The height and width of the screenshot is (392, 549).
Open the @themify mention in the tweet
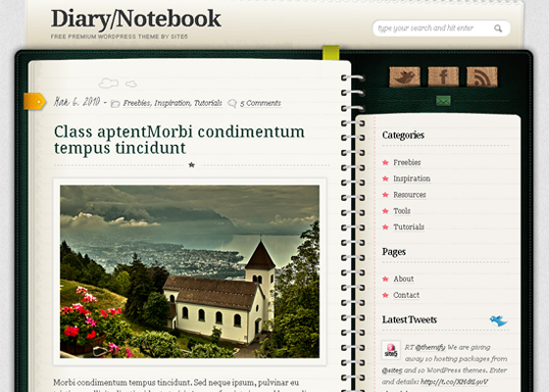click(430, 347)
